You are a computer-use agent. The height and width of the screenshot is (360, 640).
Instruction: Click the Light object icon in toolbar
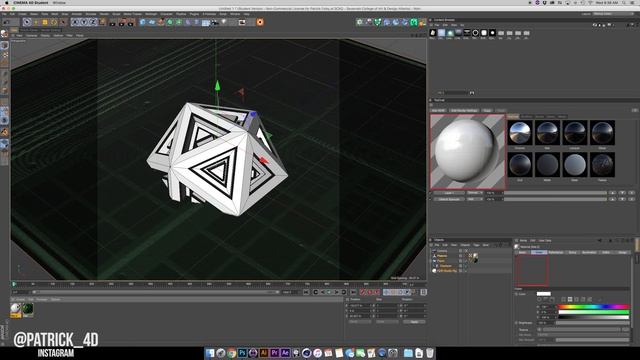pos(224,22)
